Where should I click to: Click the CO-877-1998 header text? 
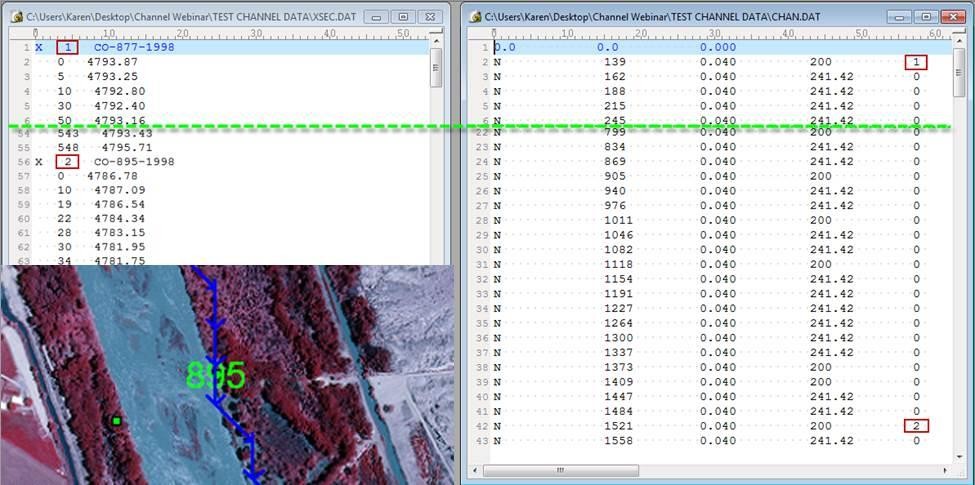coord(133,47)
